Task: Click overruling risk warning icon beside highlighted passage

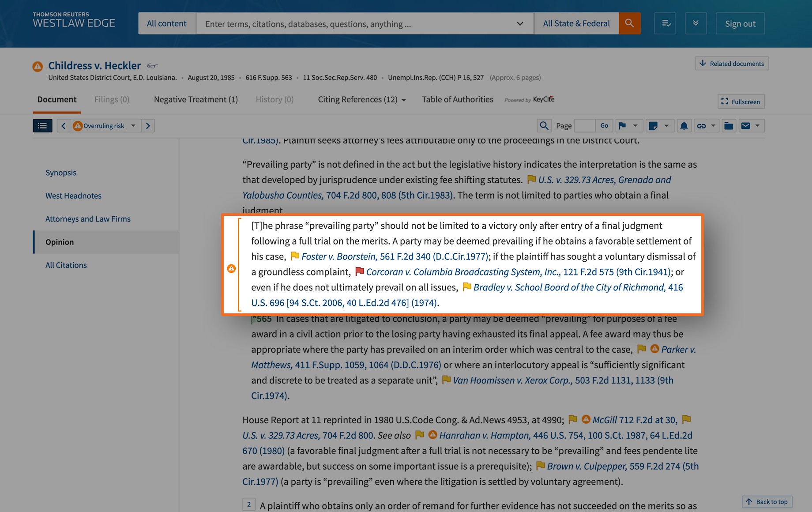Action: [x=231, y=268]
